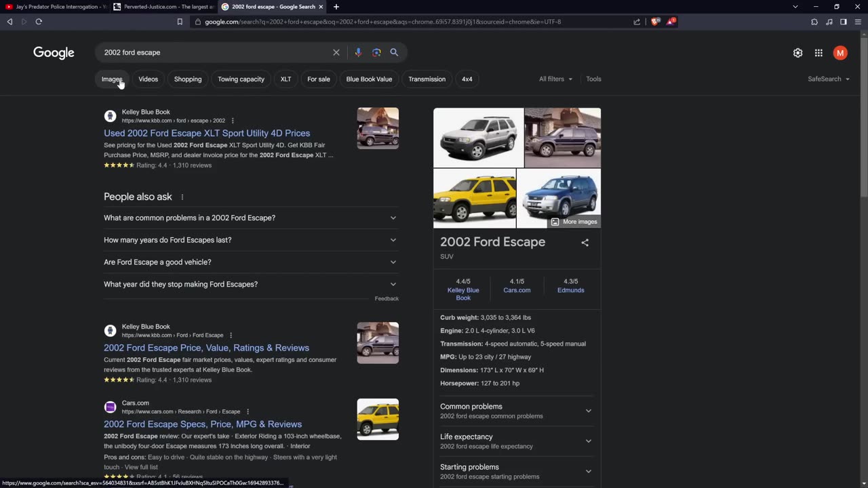Viewport: 868px width, 488px height.
Task: Open Used 2002 Ford Escape XLT Prices link
Action: coord(207,134)
